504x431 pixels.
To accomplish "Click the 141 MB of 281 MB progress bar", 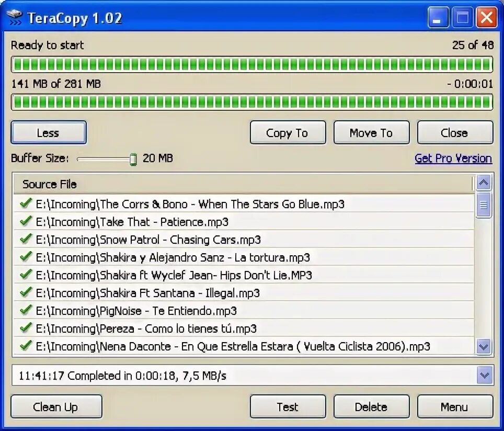I will coord(252,103).
